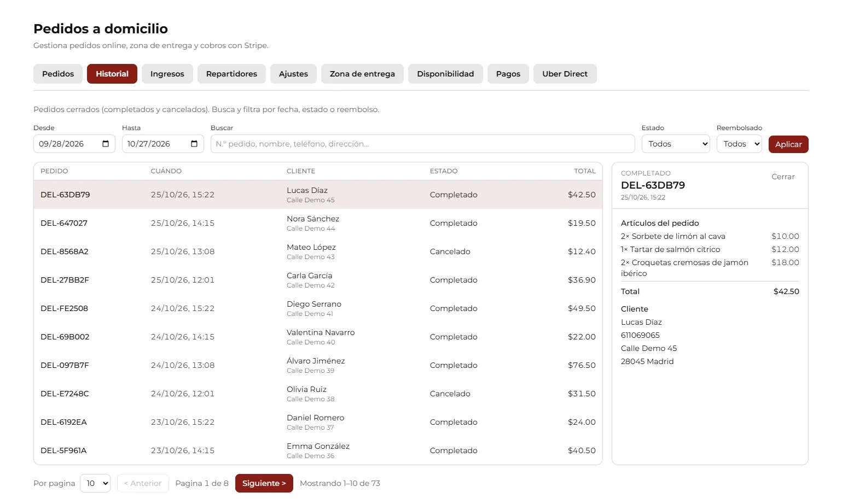Screen dimensions: 848x504
Task: Focus the Buscar search field
Action: click(423, 144)
